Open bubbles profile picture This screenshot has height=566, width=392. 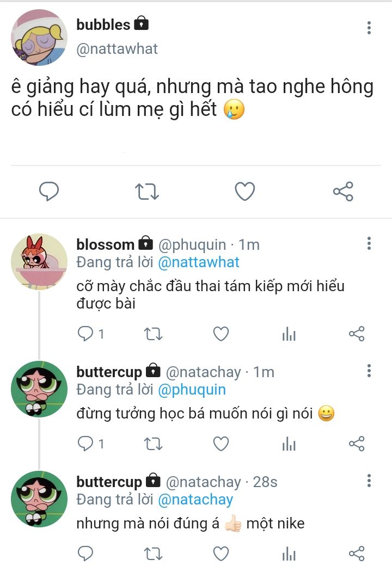[39, 38]
